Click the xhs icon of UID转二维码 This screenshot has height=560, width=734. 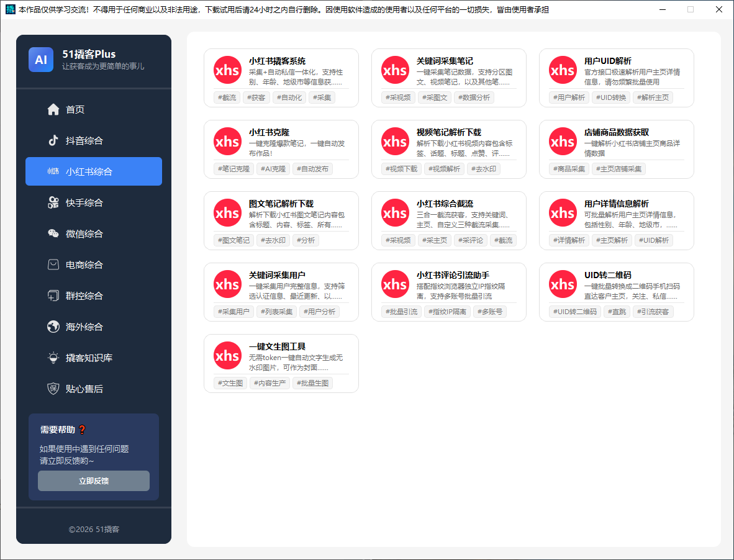562,284
